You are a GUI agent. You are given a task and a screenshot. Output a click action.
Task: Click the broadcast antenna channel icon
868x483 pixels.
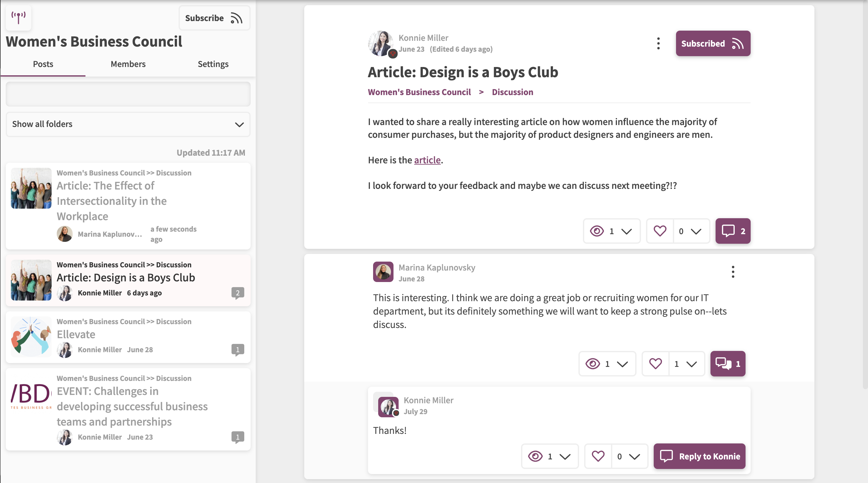(x=18, y=18)
